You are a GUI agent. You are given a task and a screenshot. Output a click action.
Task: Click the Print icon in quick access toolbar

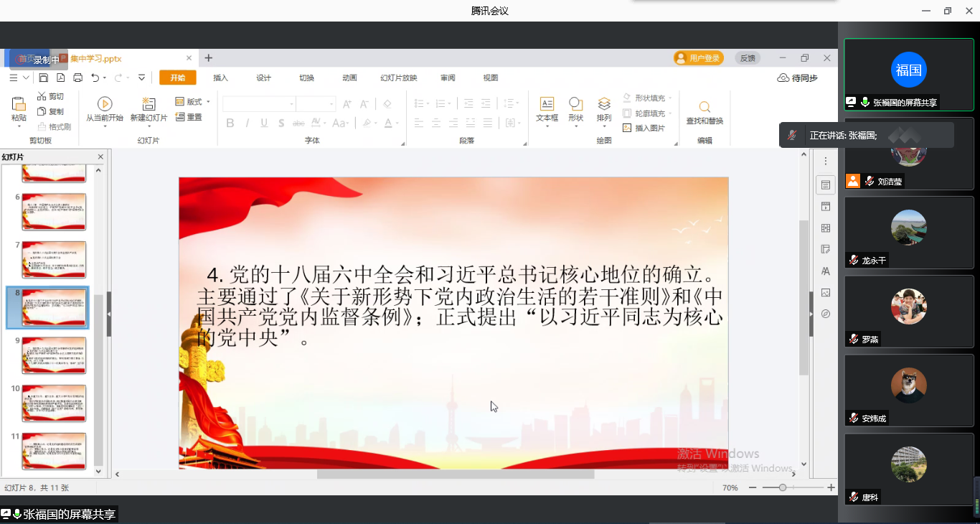[x=77, y=78]
